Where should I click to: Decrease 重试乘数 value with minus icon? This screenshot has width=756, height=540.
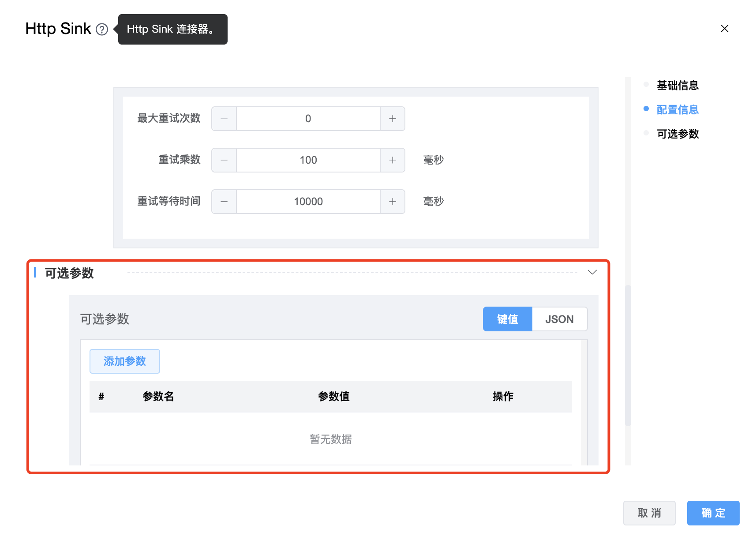click(224, 160)
